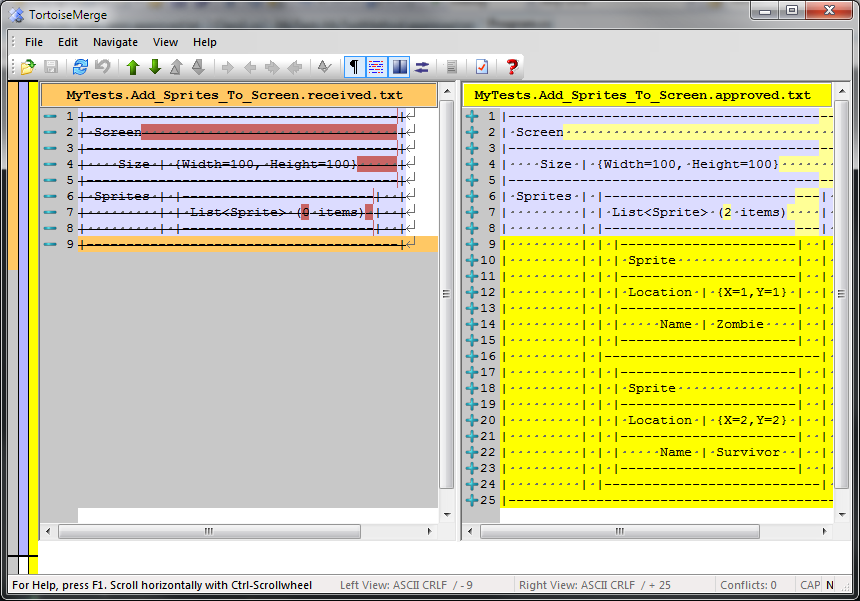
Task: Click left pane vertical scrollbar down arrow
Action: point(446,514)
